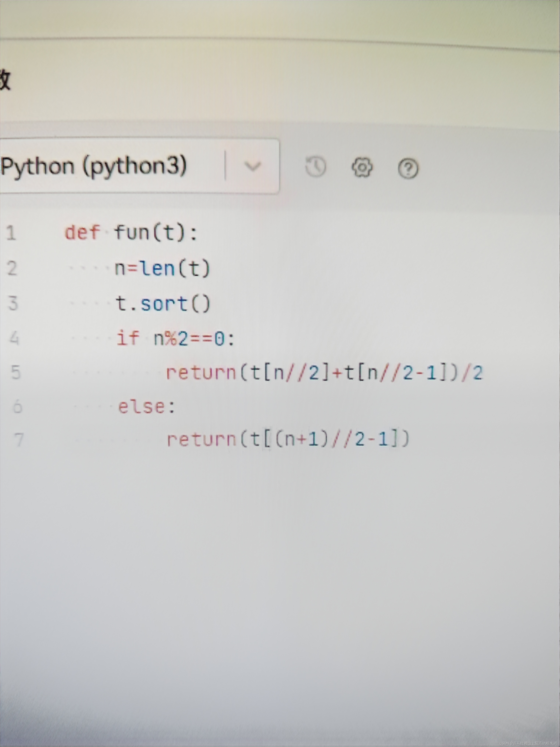Click line number 7 in gutter
The image size is (560, 747).
click(19, 440)
